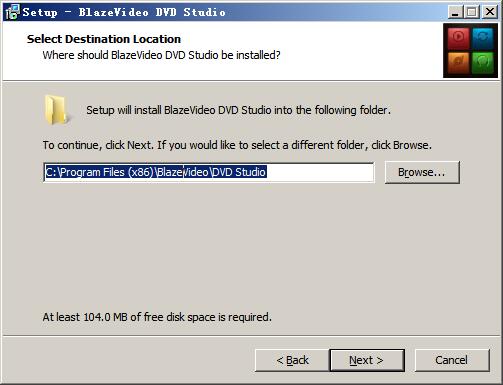Click the 'Setup will install BlazeVideo' message

point(238,110)
